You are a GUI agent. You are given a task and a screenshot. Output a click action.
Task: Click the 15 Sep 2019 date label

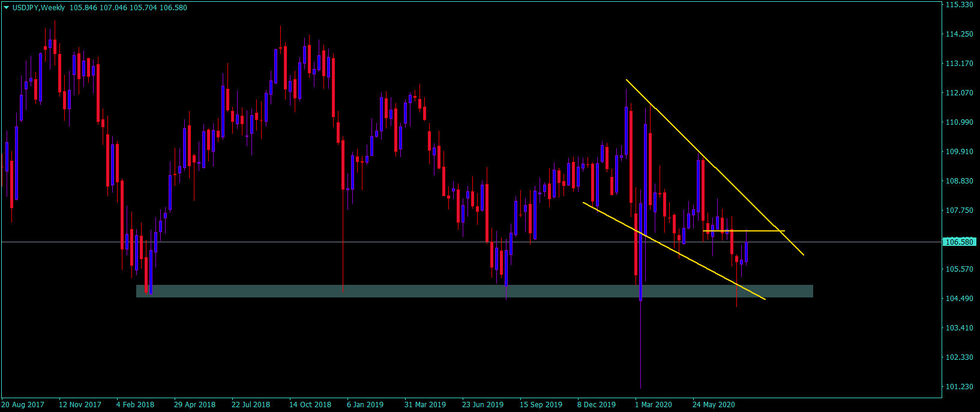pos(541,405)
